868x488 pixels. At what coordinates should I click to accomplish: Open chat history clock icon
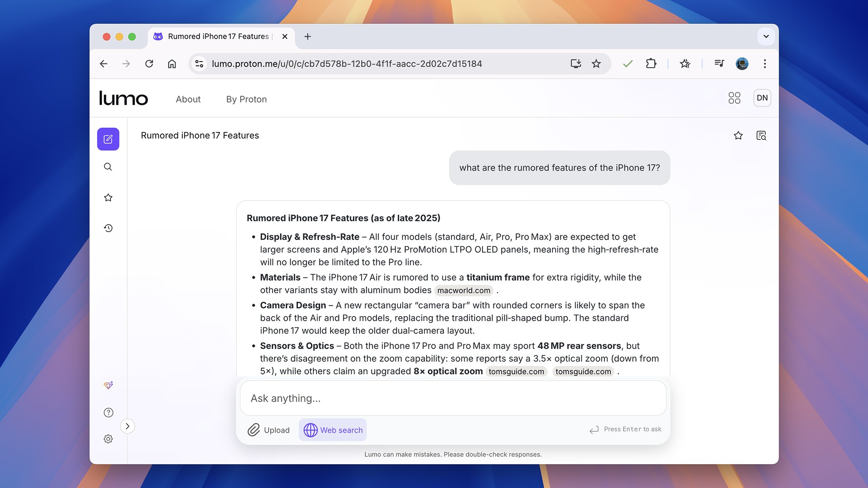pos(108,228)
